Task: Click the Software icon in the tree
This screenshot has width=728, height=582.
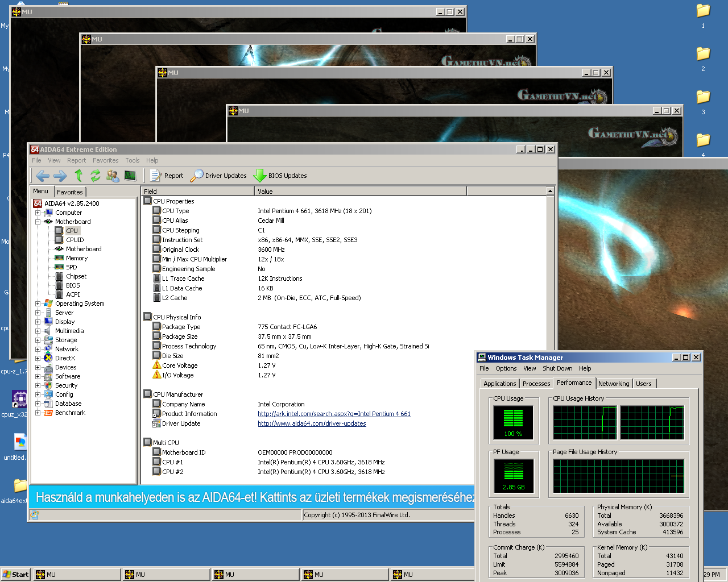Action: tap(48, 376)
